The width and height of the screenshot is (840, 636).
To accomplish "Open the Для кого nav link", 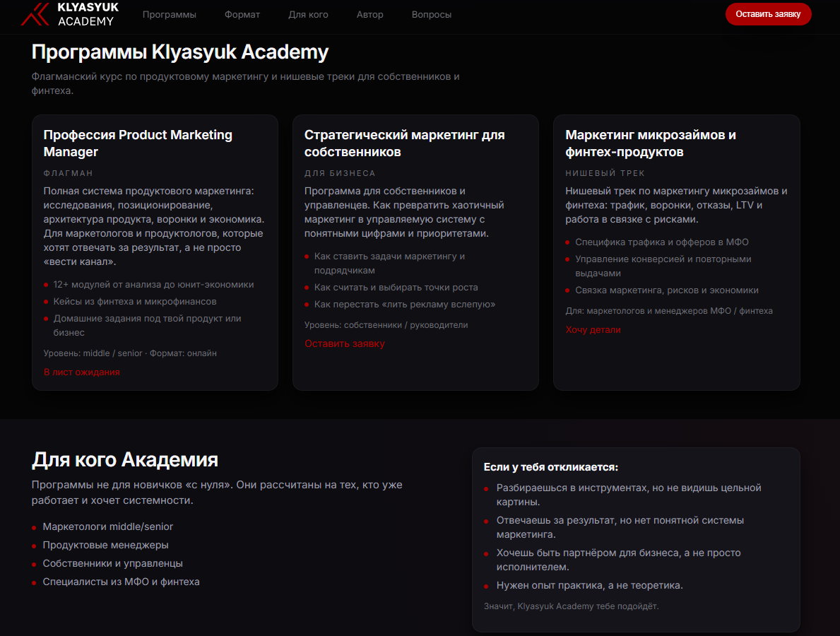I will (x=308, y=14).
